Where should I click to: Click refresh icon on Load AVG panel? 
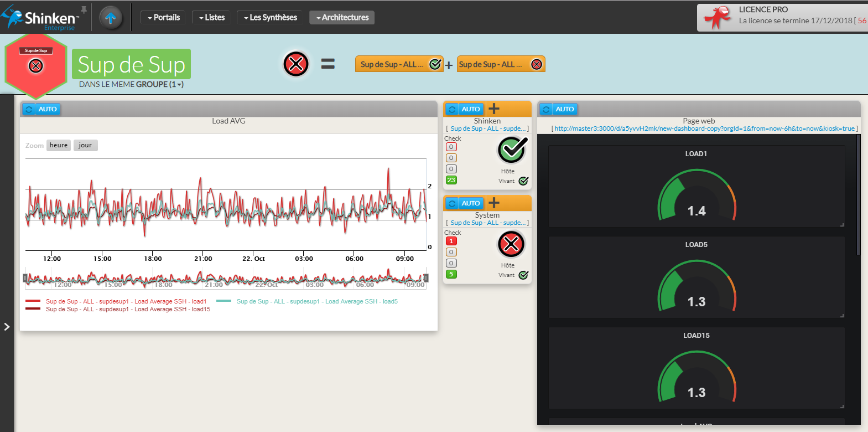coord(29,109)
